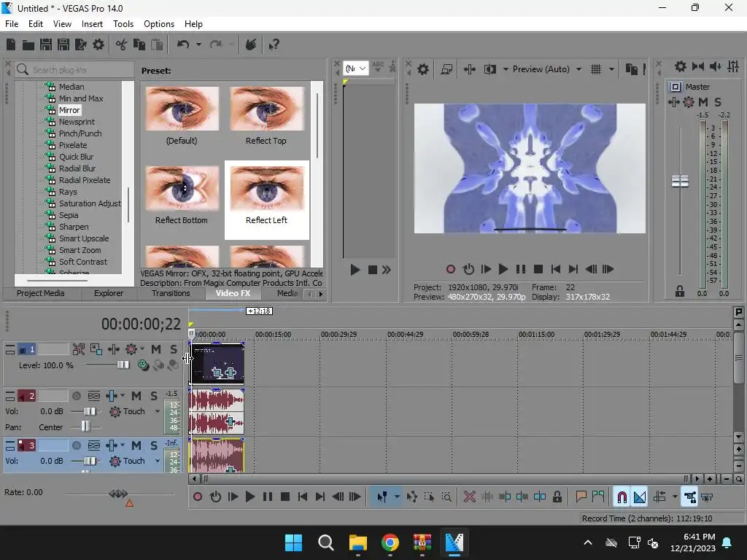The width and height of the screenshot is (747, 560).
Task: Open grid overlays dropdown arrow
Action: pyautogui.click(x=611, y=69)
